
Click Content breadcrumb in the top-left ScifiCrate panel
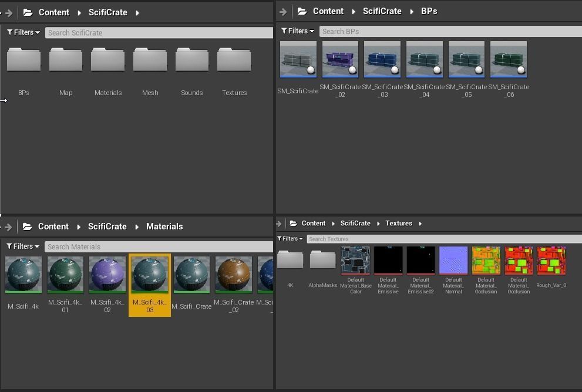[54, 12]
